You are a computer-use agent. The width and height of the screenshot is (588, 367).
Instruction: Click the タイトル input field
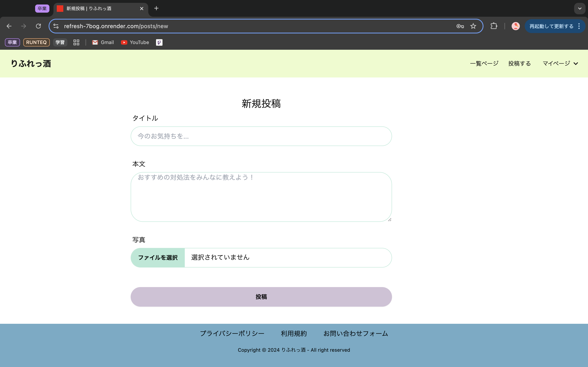click(x=261, y=136)
